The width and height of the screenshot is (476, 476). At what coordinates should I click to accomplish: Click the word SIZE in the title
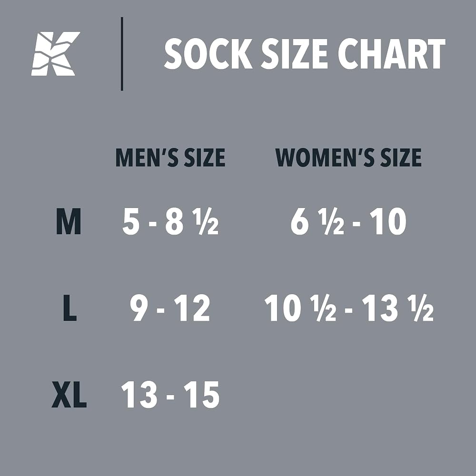click(x=295, y=54)
